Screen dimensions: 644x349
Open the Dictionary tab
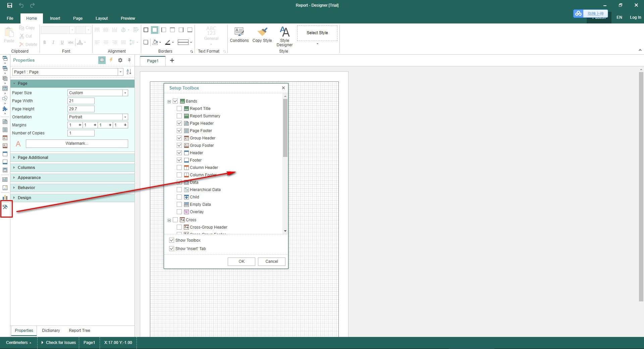pos(51,331)
